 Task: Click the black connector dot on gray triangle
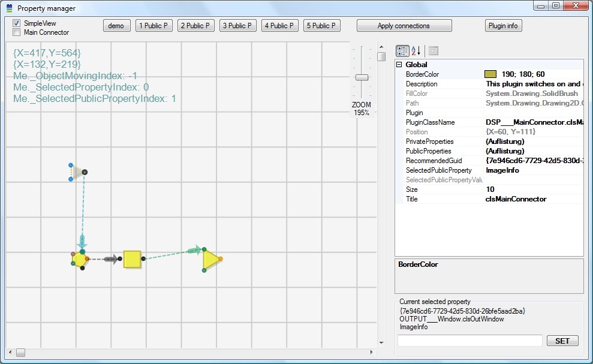click(85, 172)
